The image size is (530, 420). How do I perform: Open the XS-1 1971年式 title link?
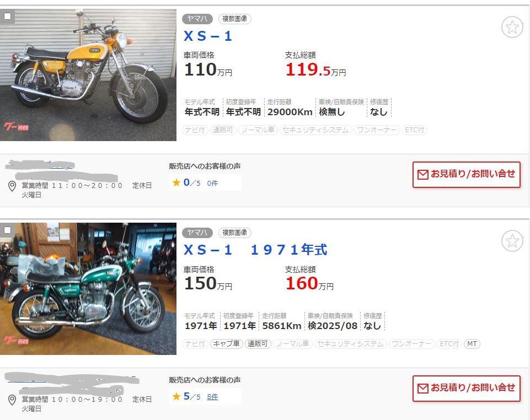pyautogui.click(x=255, y=250)
